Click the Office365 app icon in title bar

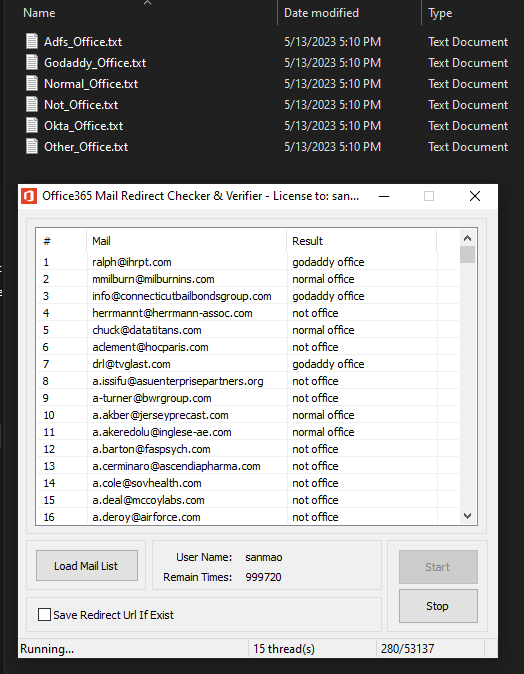29,196
